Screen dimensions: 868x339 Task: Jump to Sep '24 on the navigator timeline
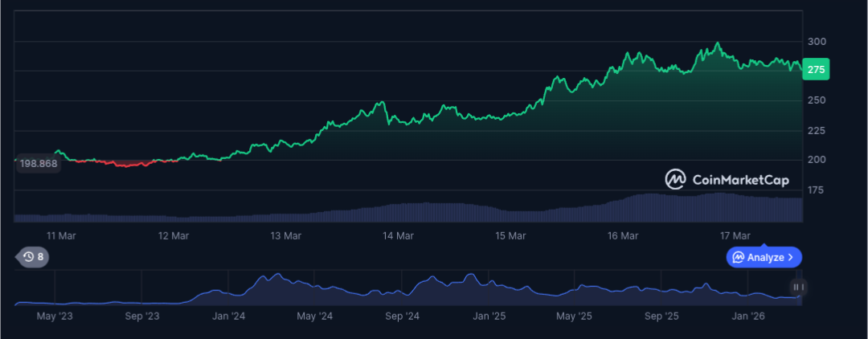(x=403, y=317)
